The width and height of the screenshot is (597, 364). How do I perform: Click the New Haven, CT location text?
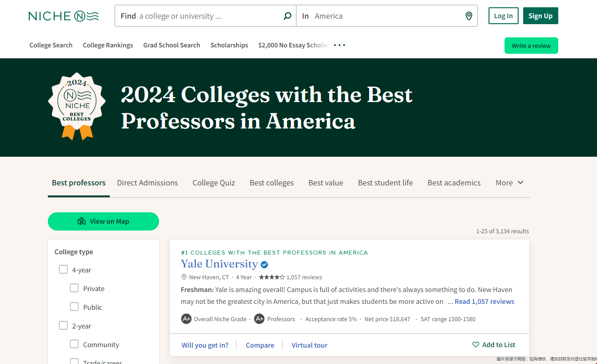(x=209, y=277)
